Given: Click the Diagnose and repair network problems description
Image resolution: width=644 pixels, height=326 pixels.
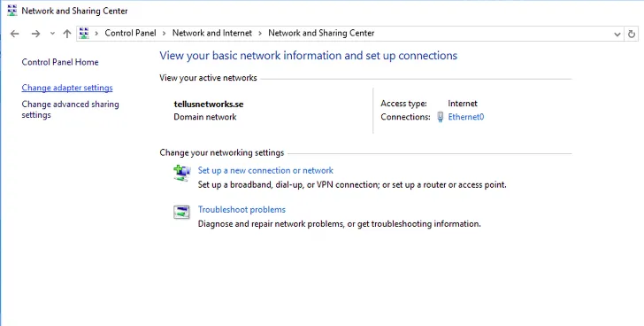Looking at the screenshot, I should 340,223.
